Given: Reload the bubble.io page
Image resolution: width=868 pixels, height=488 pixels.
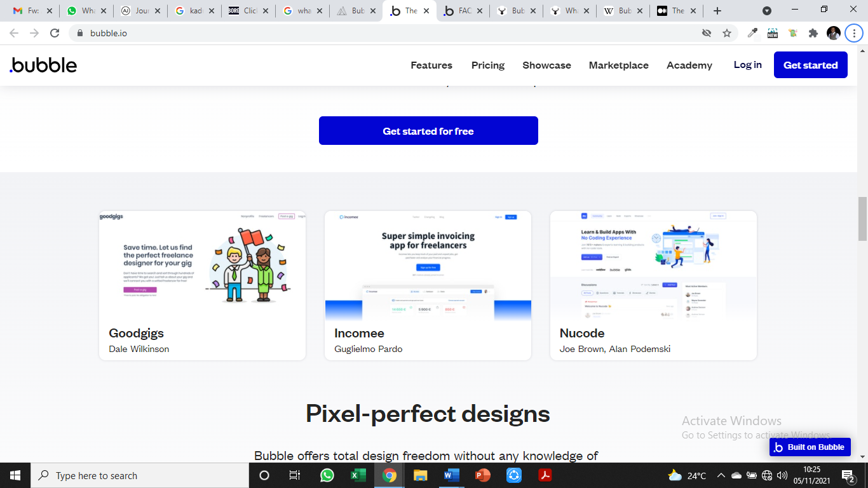Looking at the screenshot, I should tap(55, 33).
